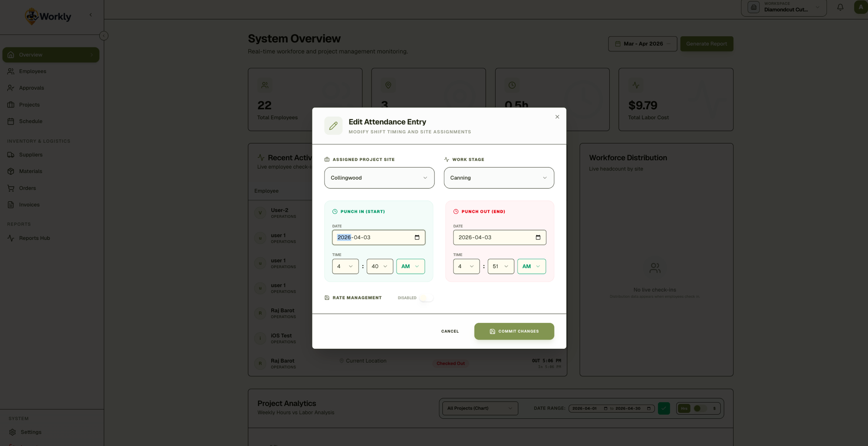Open the Overview section in the sidebar
This screenshot has width=868, height=446.
[x=30, y=55]
